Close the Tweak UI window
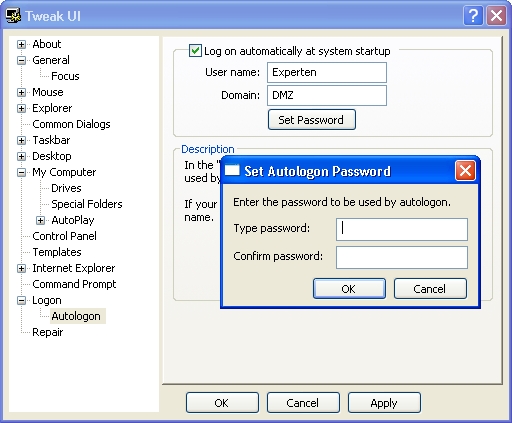Image resolution: width=512 pixels, height=423 pixels. coord(496,15)
